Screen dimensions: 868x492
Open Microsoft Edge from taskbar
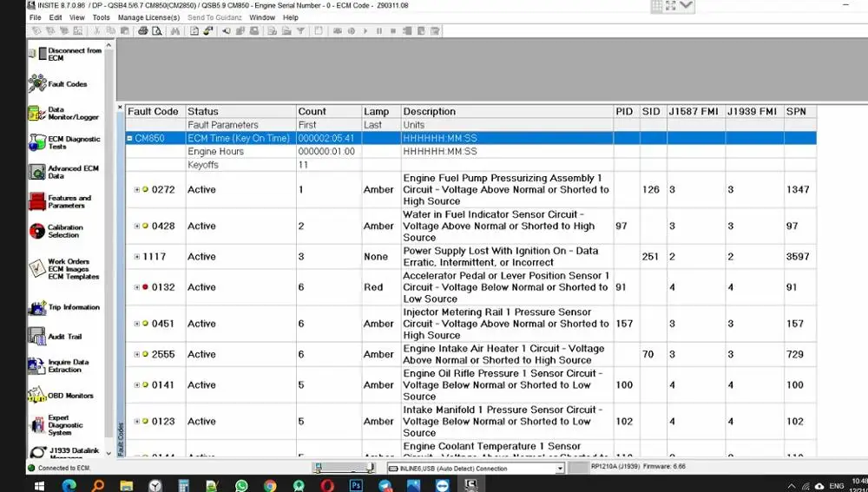69,486
